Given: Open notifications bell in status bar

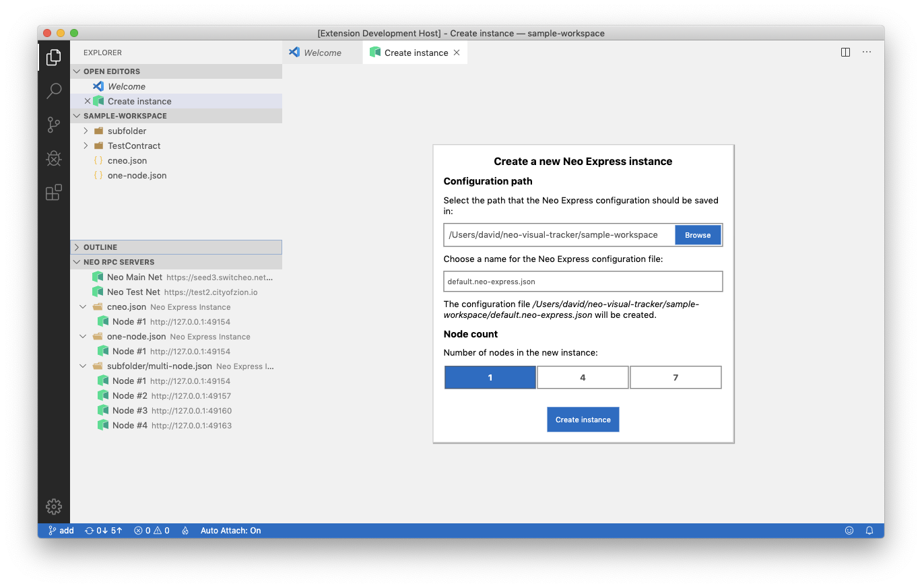Looking at the screenshot, I should (x=869, y=531).
